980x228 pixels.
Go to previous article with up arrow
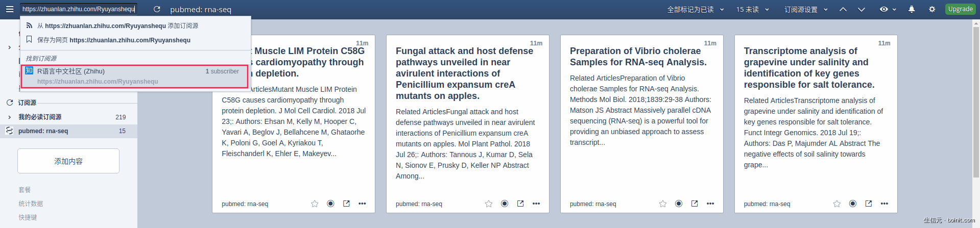coord(843,9)
